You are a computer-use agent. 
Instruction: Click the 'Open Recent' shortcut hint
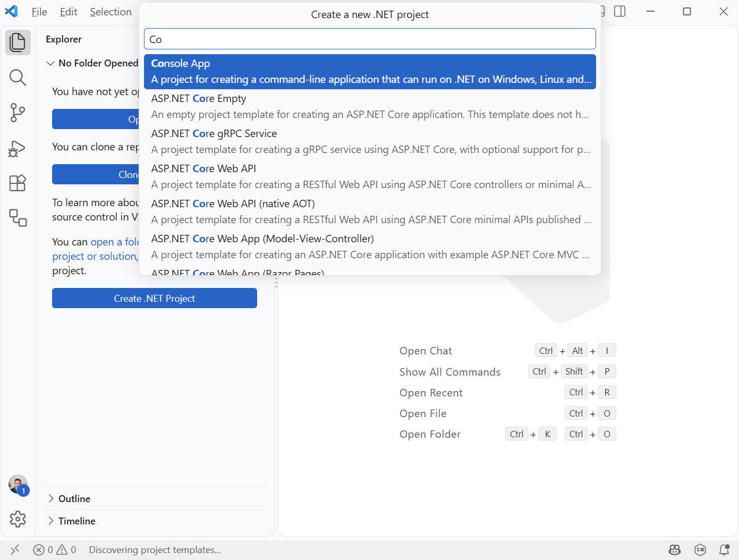point(431,393)
